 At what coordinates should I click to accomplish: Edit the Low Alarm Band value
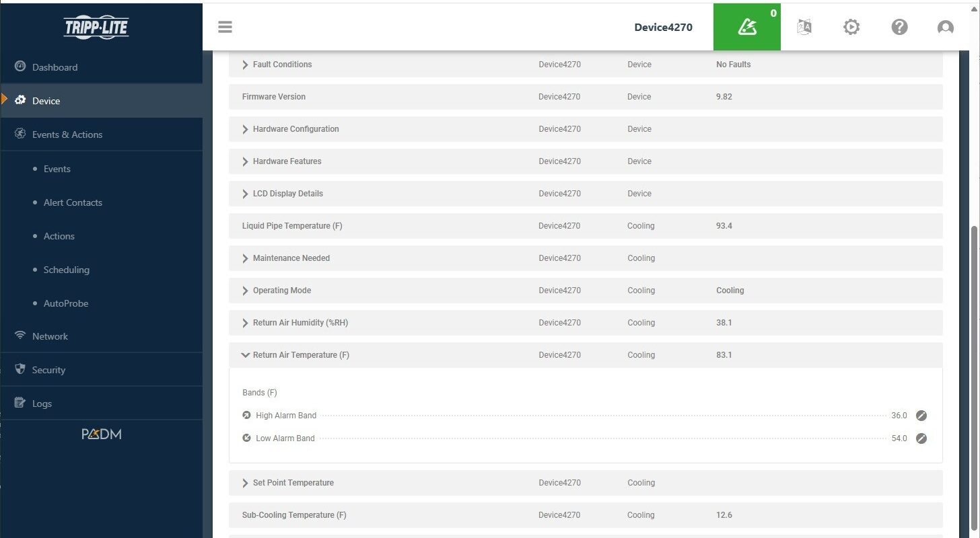(x=921, y=438)
